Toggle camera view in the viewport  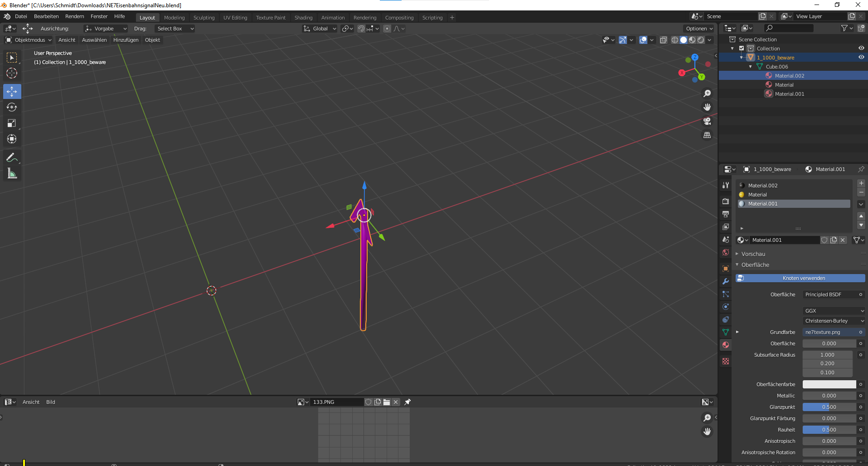707,121
